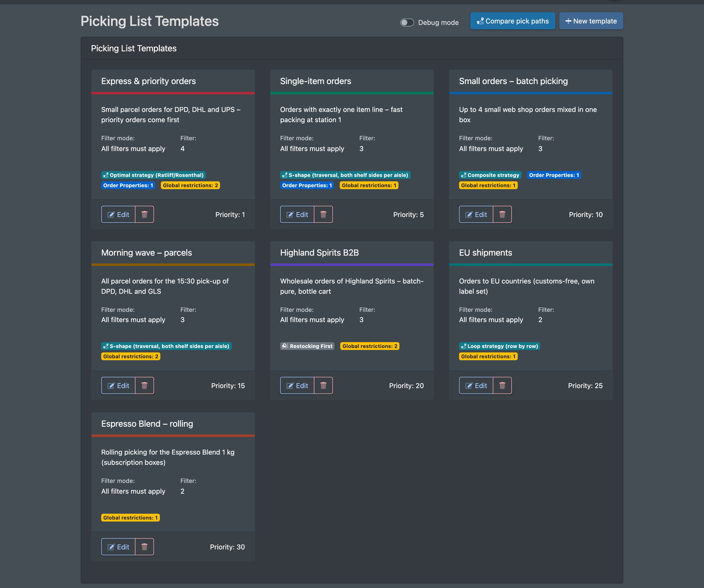The width and height of the screenshot is (704, 588).
Task: Edit the Morning wave – parcels template
Action: 118,385
